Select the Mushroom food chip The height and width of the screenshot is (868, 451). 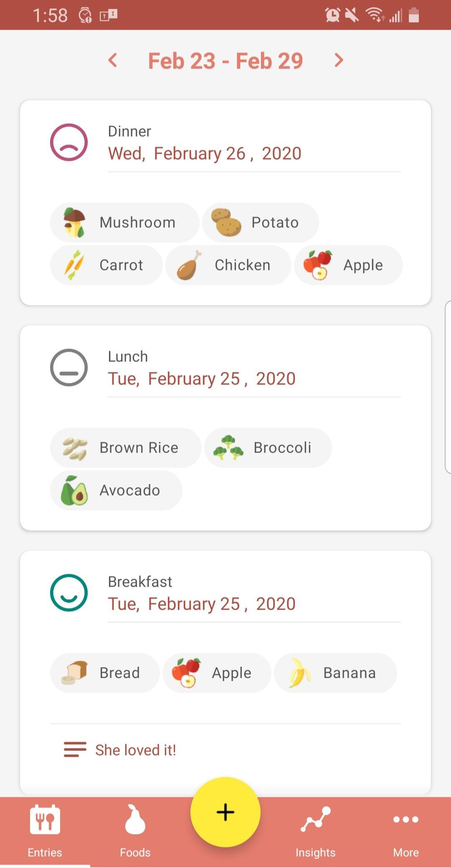pos(124,222)
